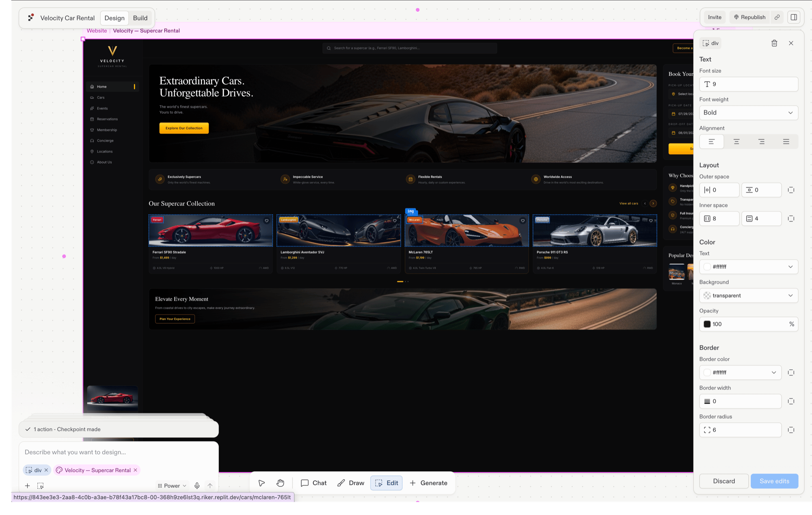Select the pointer cursor tool
812x515 pixels.
coord(261,483)
